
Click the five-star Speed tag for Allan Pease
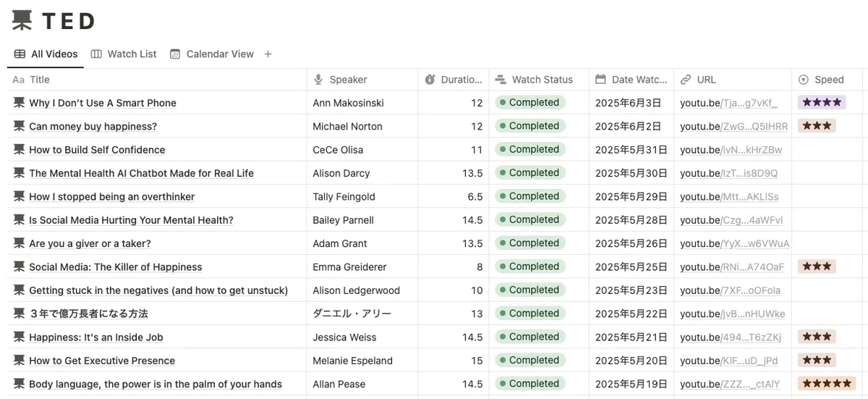[827, 384]
